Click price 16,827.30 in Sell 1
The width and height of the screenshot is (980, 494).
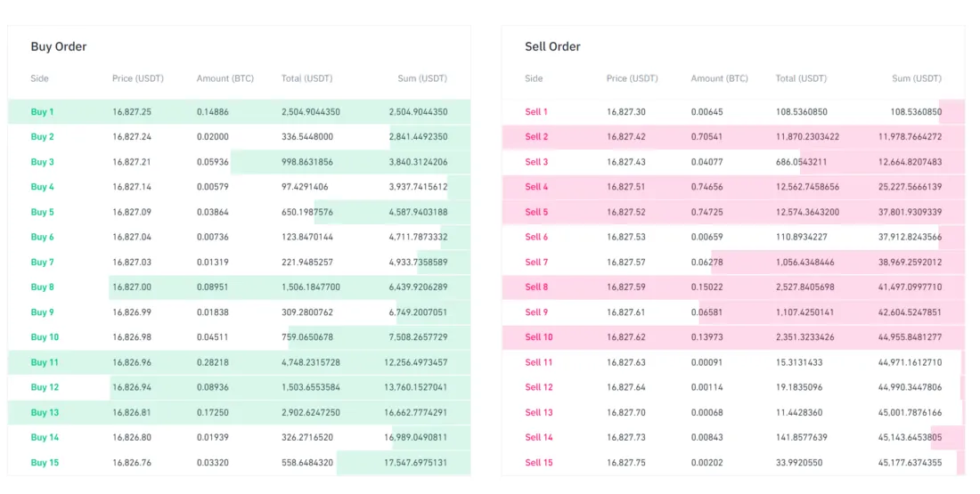[626, 112]
